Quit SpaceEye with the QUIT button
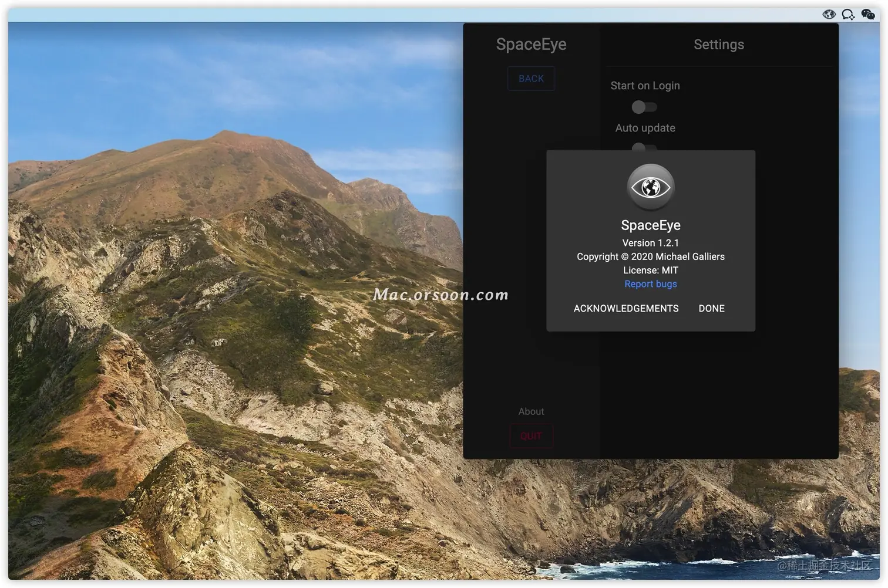The image size is (888, 588). coord(531,436)
